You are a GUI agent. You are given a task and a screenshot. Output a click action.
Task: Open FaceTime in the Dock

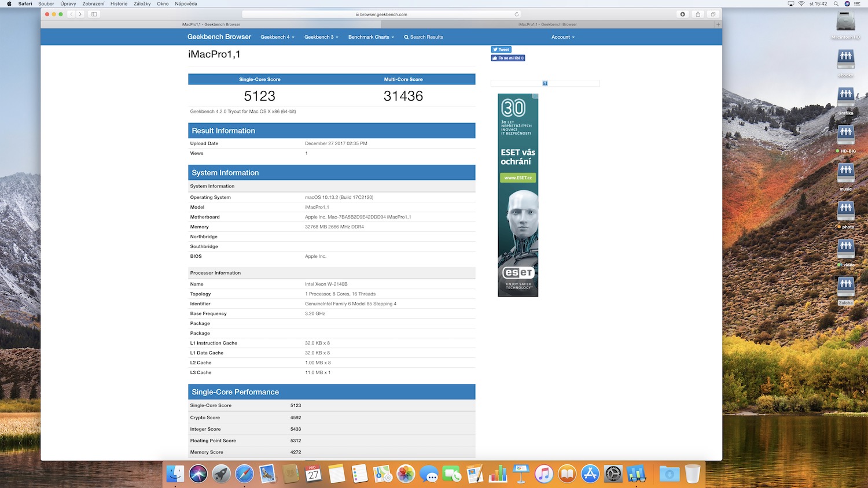[452, 474]
